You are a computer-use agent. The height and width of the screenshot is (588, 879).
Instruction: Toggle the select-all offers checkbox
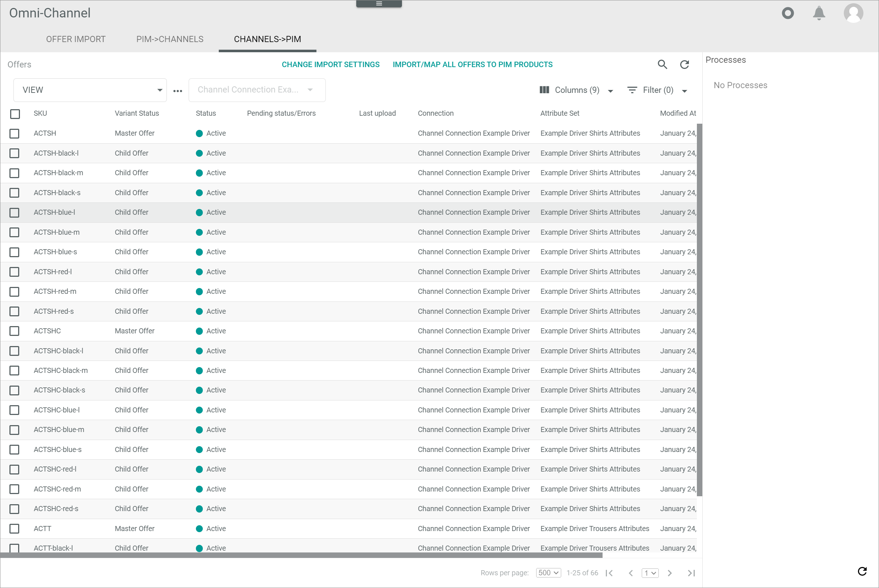[x=15, y=114]
